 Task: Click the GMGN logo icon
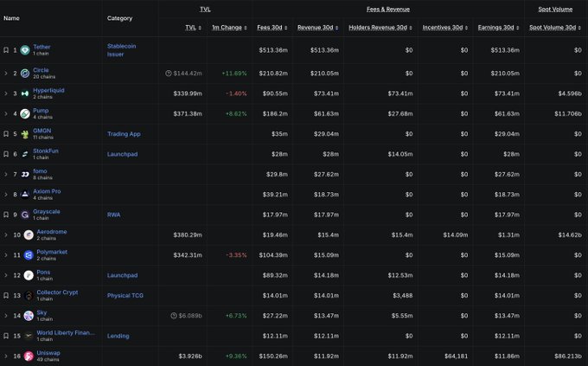coord(25,134)
